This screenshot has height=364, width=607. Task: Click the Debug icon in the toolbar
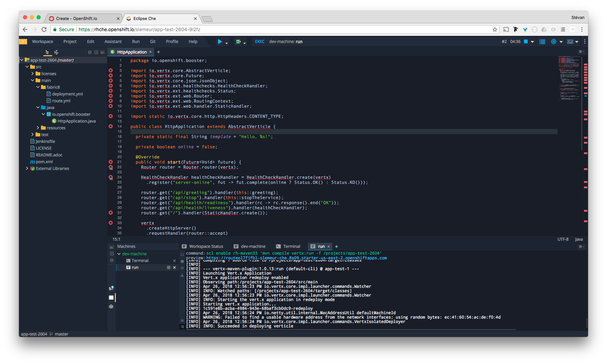(x=238, y=41)
